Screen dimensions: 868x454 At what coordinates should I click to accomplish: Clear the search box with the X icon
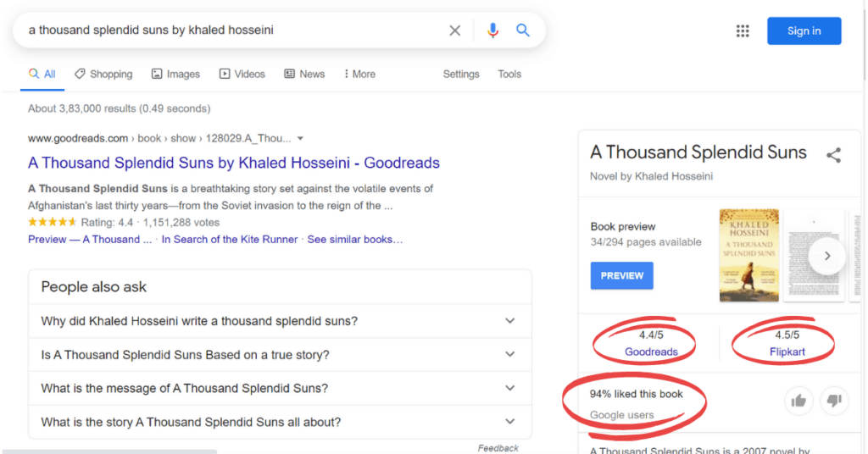pyautogui.click(x=454, y=30)
